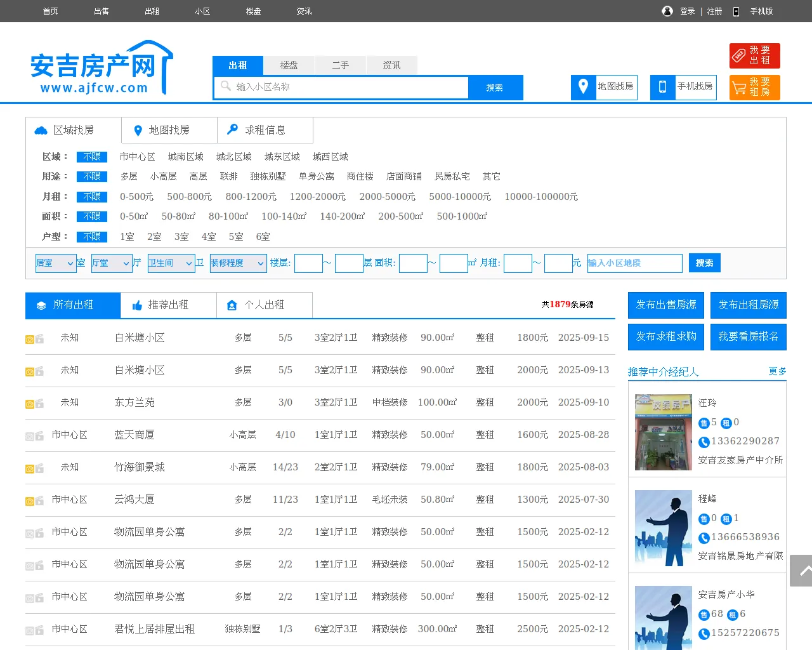This screenshot has width=812, height=650.
Task: Click the photo icon on 蓝天商厦 listing
Action: click(x=30, y=436)
